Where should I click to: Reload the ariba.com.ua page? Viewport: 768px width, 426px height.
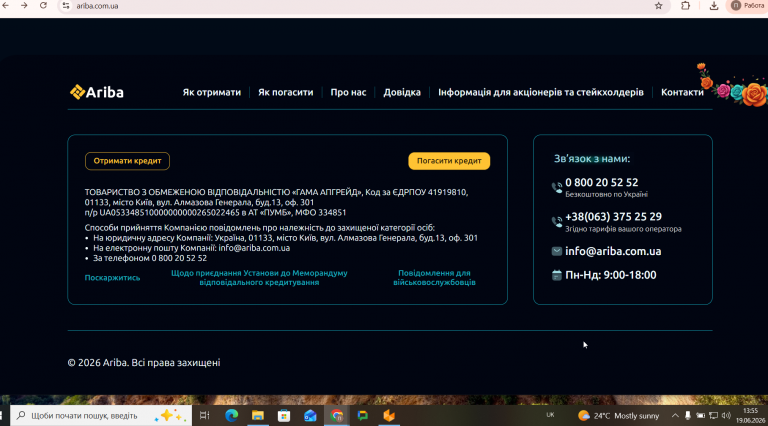point(43,5)
